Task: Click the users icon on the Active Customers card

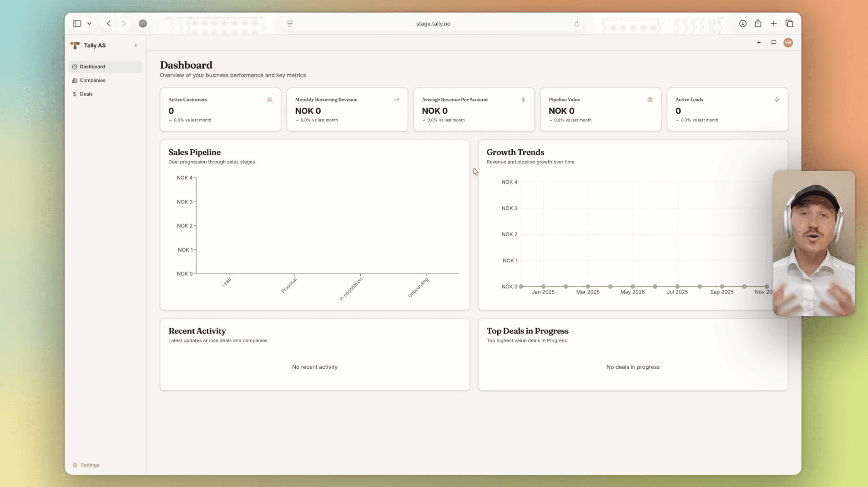Action: pyautogui.click(x=269, y=100)
